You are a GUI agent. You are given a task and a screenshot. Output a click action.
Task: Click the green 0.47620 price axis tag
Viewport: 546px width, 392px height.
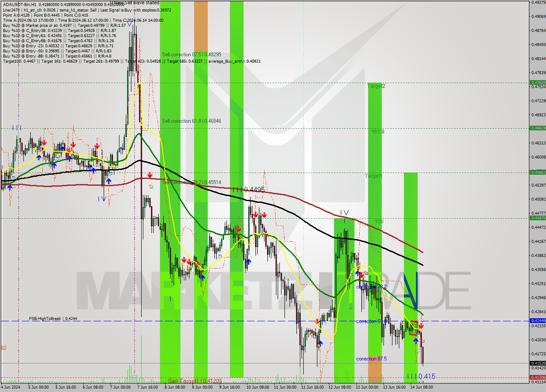point(537,82)
